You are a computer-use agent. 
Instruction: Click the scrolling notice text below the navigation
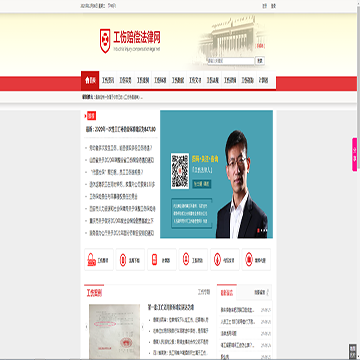point(119,97)
